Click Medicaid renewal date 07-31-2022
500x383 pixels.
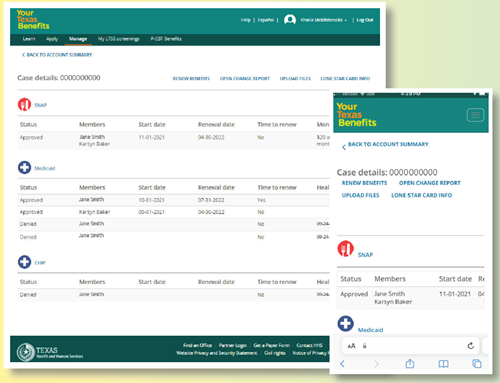tap(211, 200)
